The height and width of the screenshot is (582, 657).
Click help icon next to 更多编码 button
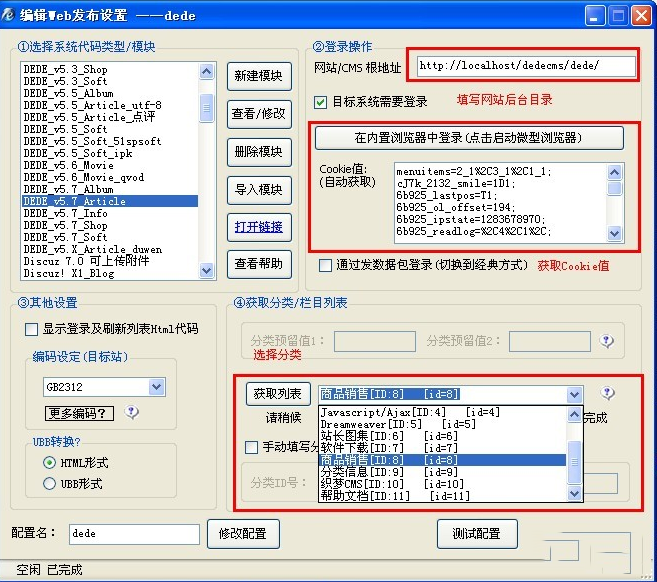[131, 412]
